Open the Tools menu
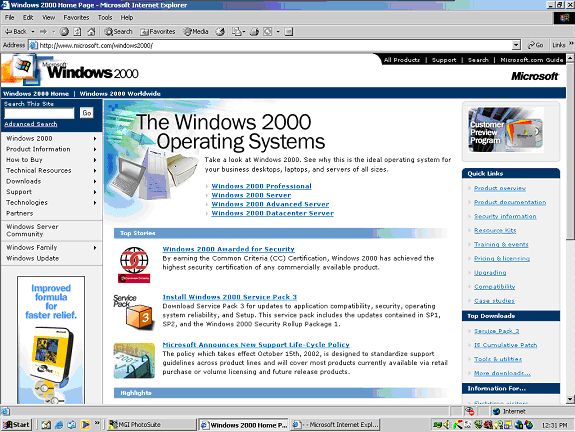Screen dimensions: 575x432 click(105, 17)
